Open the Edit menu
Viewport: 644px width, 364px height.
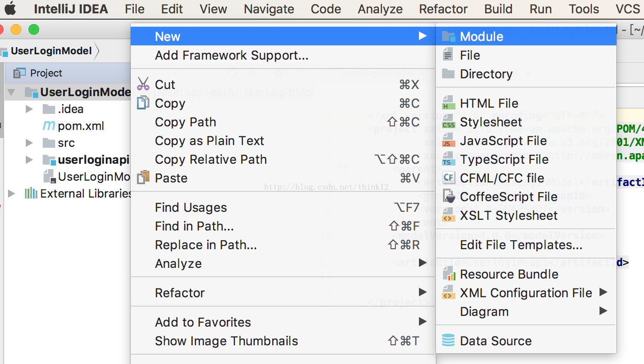[172, 9]
